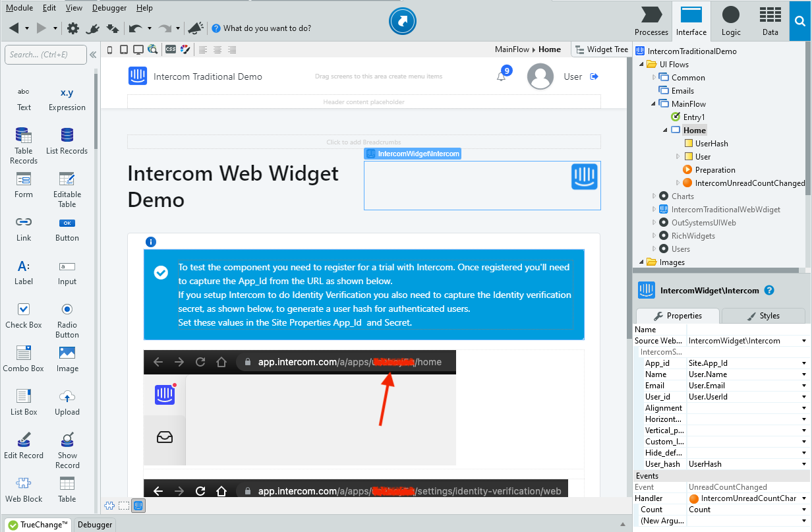Click in the toolbox search field

(45, 55)
